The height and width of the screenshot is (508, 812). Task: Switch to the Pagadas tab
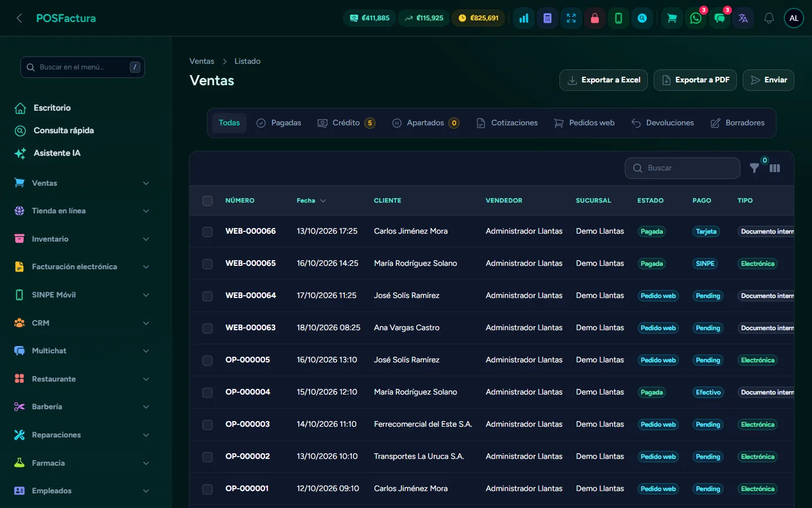tap(279, 123)
